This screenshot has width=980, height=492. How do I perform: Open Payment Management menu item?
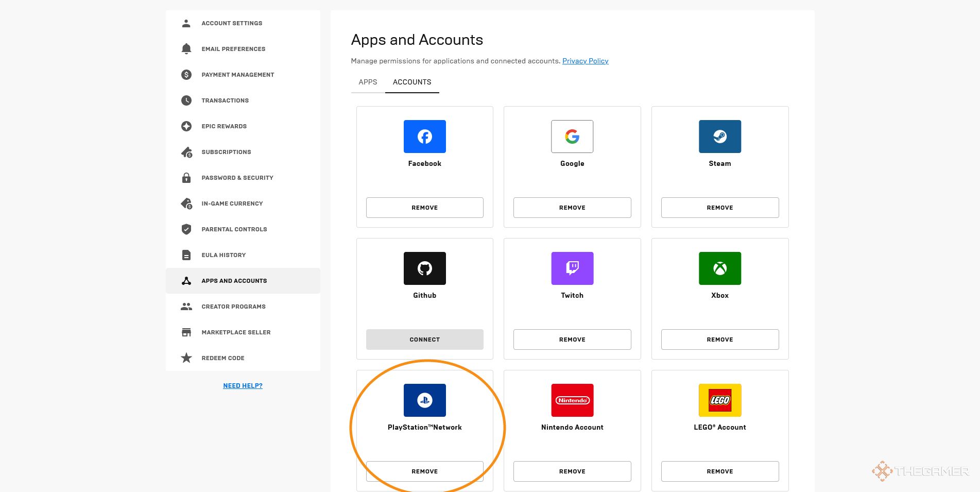pyautogui.click(x=243, y=75)
